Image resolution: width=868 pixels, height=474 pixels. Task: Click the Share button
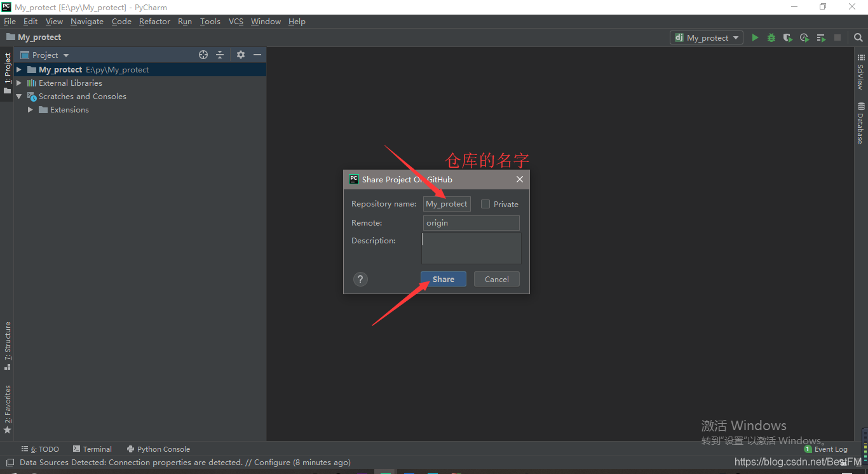click(444, 279)
